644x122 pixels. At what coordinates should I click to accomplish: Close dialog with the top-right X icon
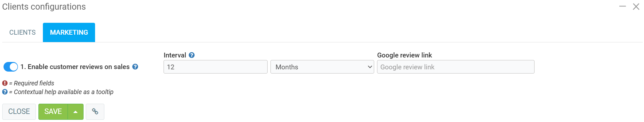pyautogui.click(x=636, y=6)
